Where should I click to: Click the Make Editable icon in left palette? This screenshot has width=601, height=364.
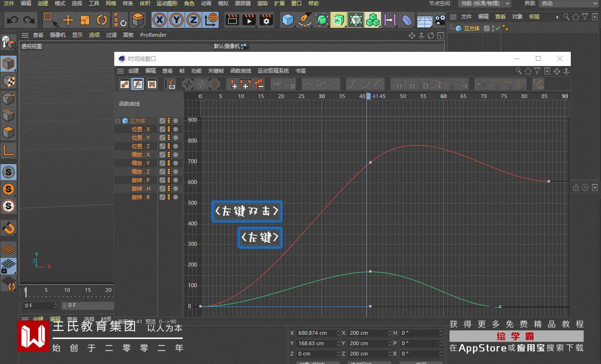tap(8, 43)
